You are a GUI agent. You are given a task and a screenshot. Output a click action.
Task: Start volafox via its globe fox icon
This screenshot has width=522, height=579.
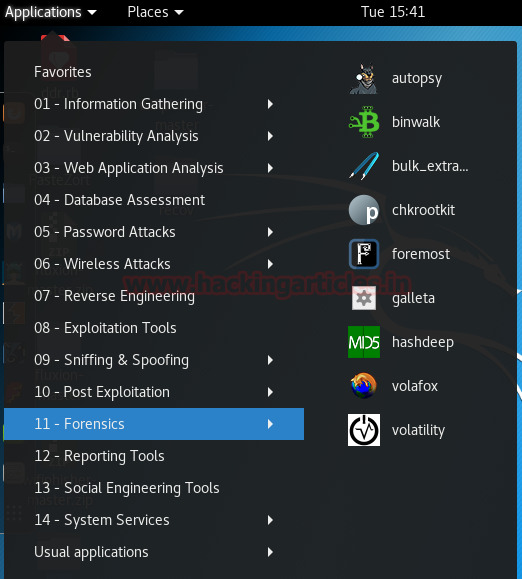point(364,386)
